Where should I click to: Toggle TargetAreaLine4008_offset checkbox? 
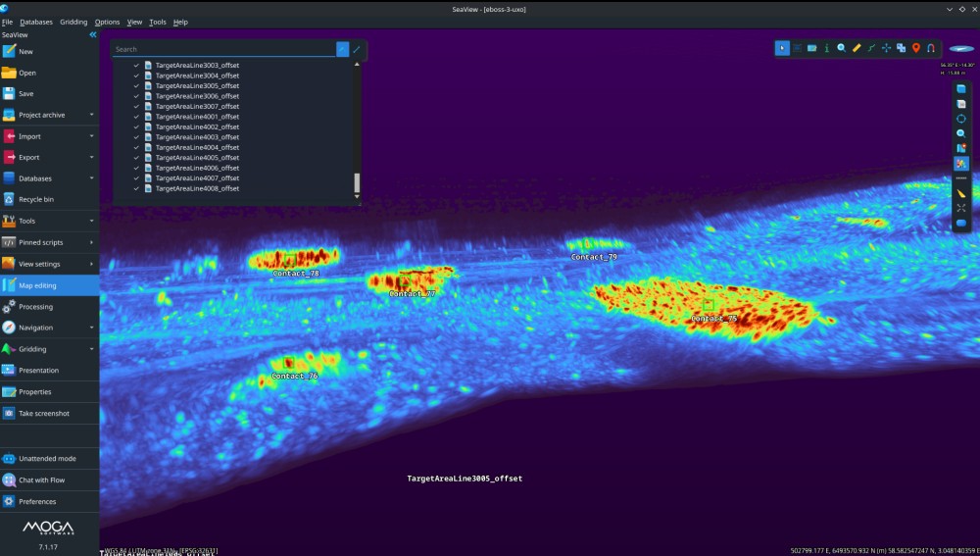coord(136,188)
